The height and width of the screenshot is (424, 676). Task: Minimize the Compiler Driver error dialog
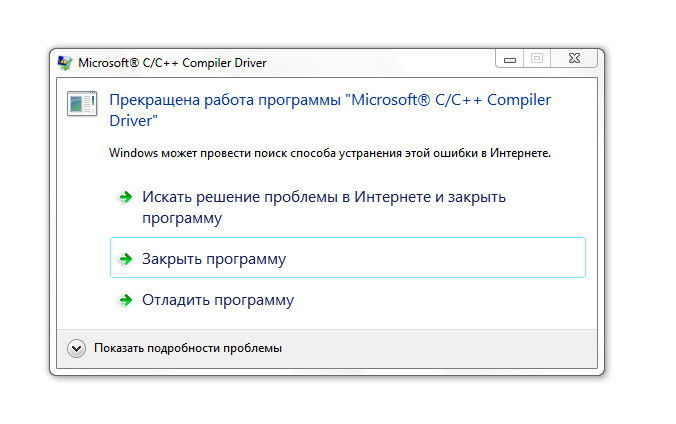(510, 59)
